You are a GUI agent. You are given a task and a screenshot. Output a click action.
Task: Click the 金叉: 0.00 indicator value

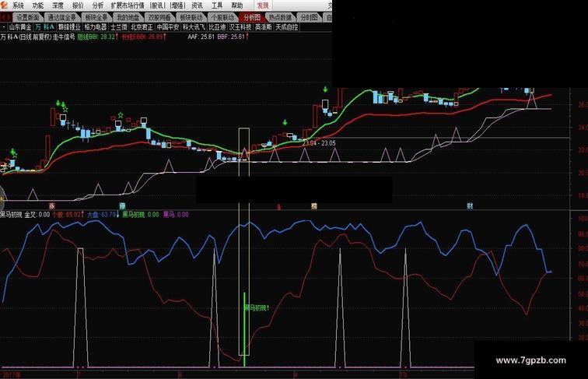37,215
